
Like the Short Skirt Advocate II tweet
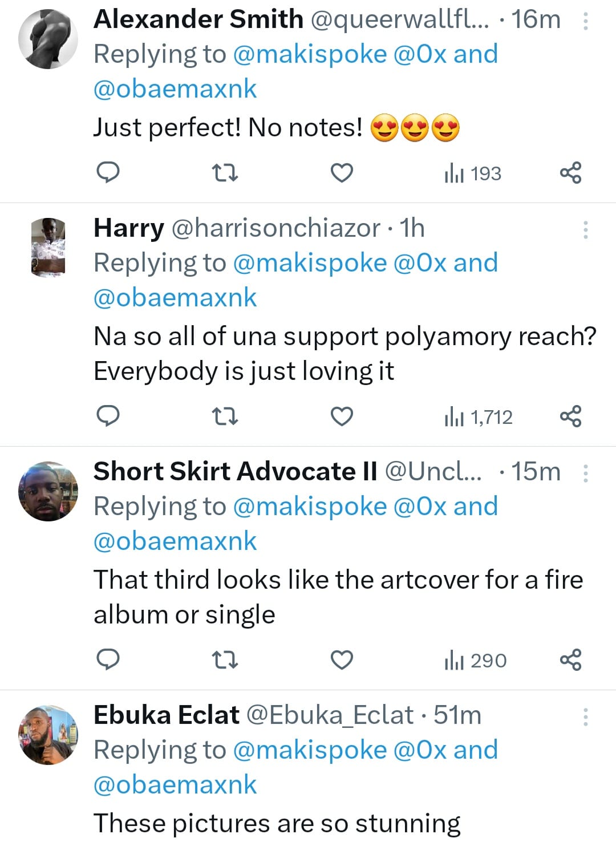click(342, 660)
